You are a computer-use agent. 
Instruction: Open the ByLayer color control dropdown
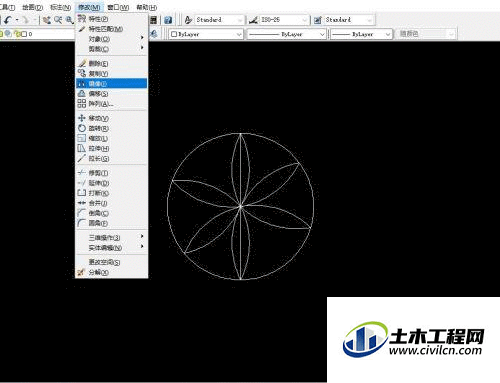pos(206,34)
